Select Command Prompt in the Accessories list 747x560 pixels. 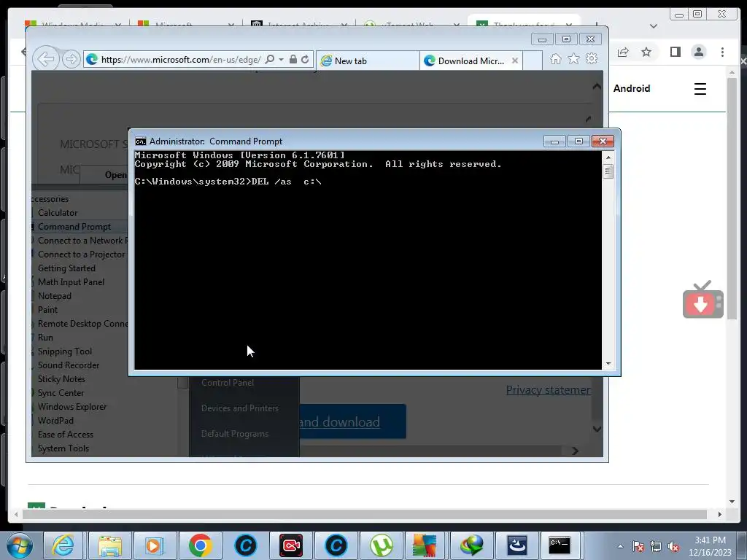point(74,227)
